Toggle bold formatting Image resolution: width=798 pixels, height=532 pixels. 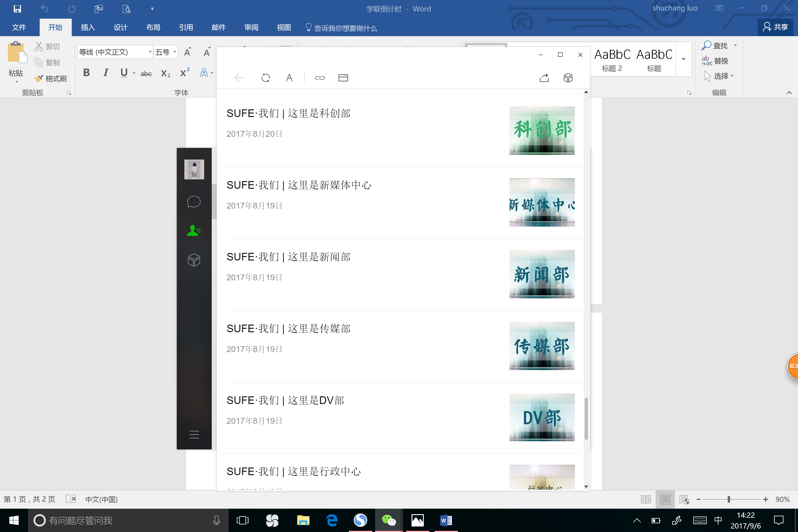87,73
